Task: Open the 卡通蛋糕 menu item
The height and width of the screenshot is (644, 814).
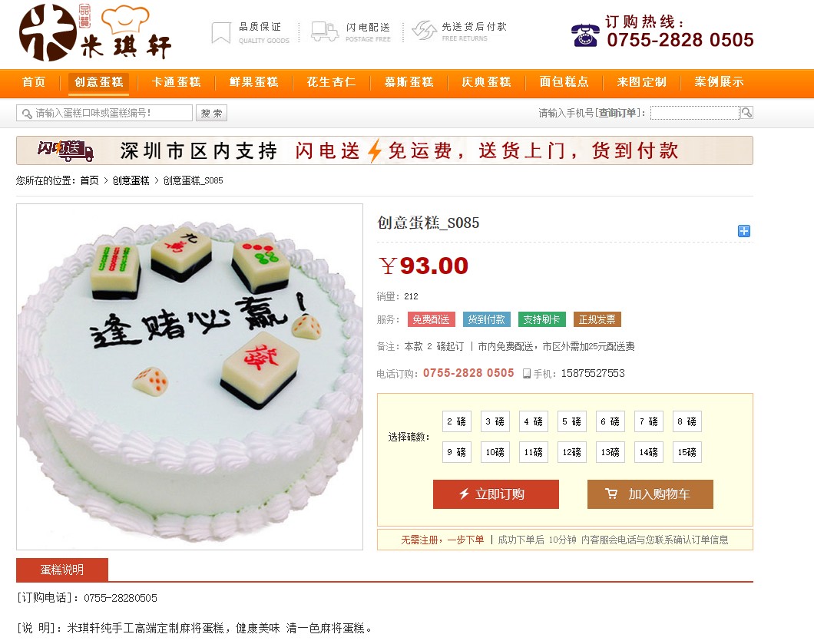Action: click(176, 82)
